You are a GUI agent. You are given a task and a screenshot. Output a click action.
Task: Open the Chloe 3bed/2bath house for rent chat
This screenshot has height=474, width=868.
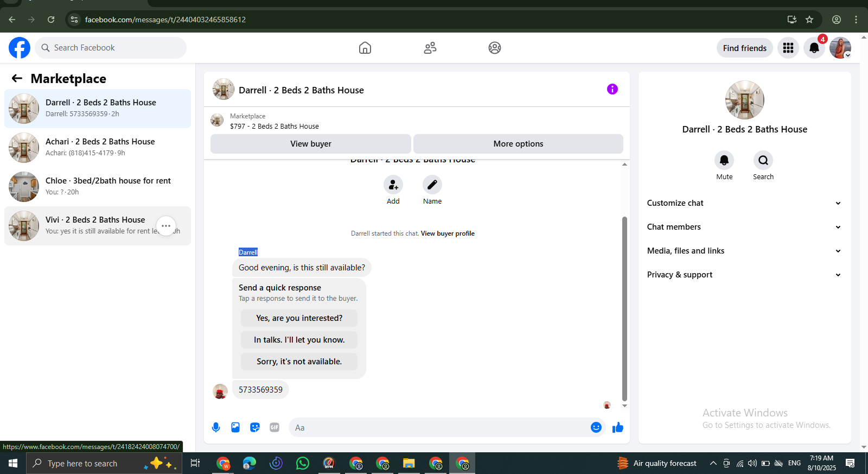[x=98, y=187]
